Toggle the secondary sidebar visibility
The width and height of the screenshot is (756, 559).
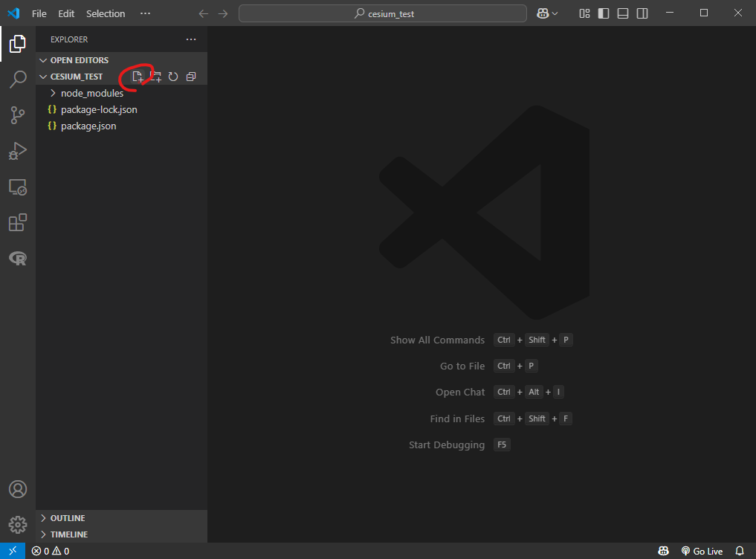pos(642,13)
